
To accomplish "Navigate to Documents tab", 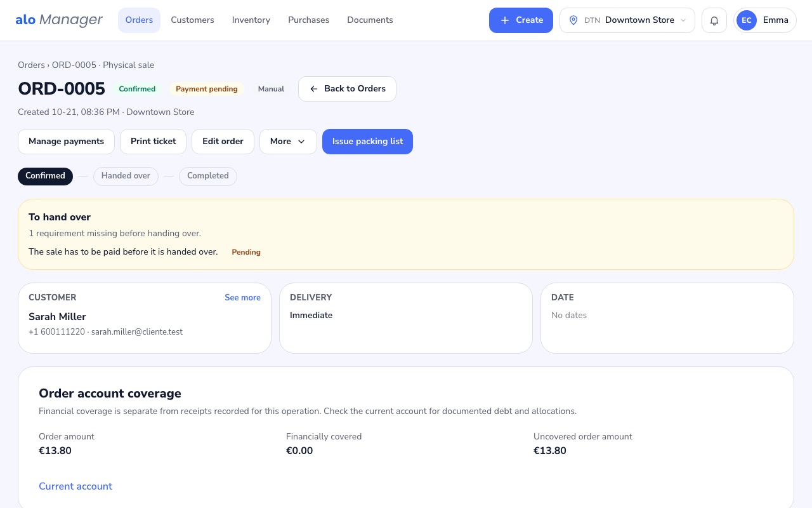I will pos(370,20).
